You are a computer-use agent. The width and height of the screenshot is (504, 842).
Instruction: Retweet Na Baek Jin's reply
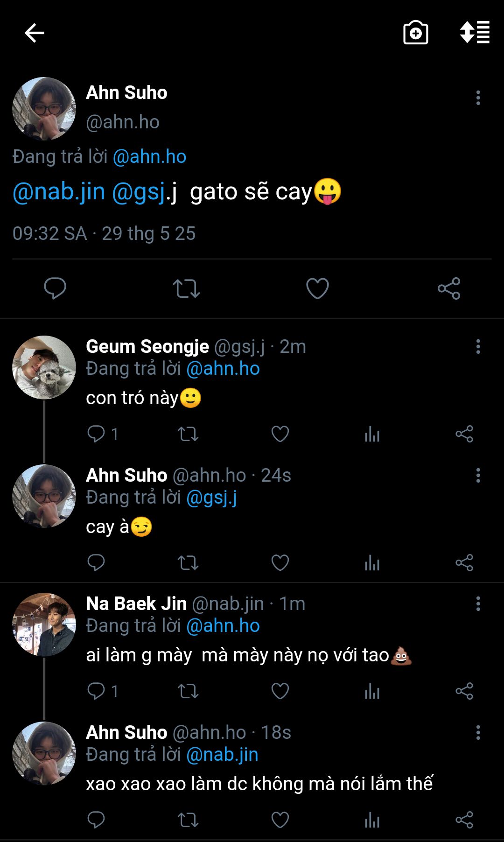(188, 691)
